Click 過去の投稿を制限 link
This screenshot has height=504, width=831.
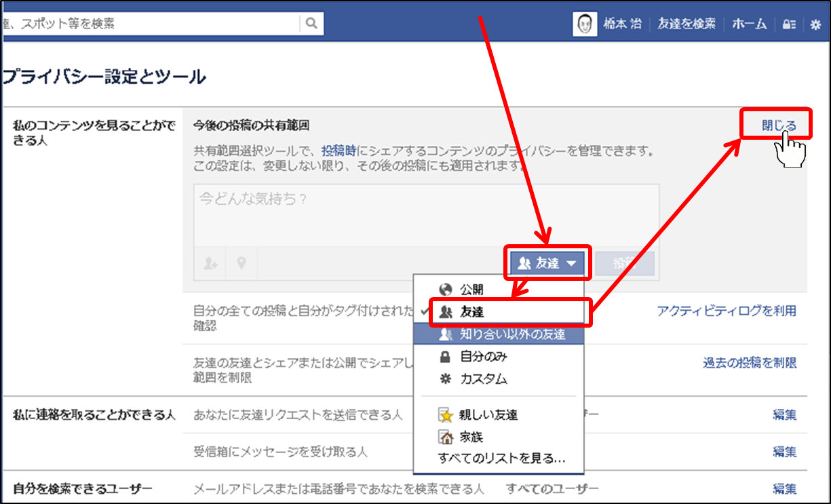(749, 363)
